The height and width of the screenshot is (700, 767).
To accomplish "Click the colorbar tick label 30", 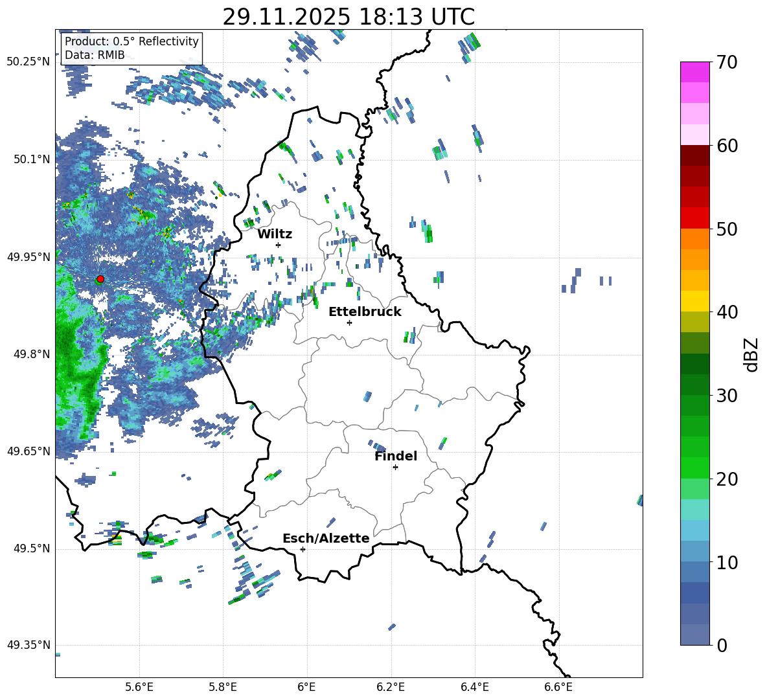I will point(727,396).
